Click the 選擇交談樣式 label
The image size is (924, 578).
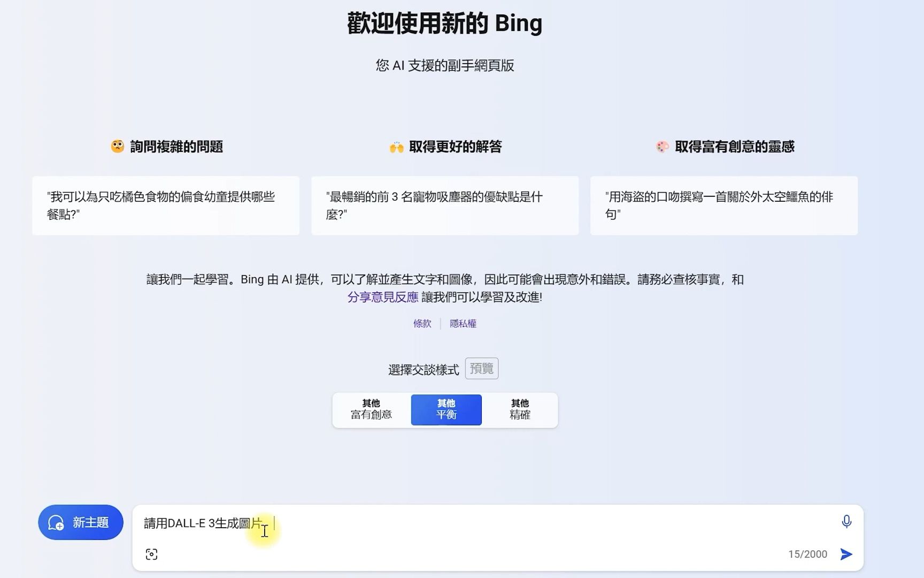(x=423, y=370)
